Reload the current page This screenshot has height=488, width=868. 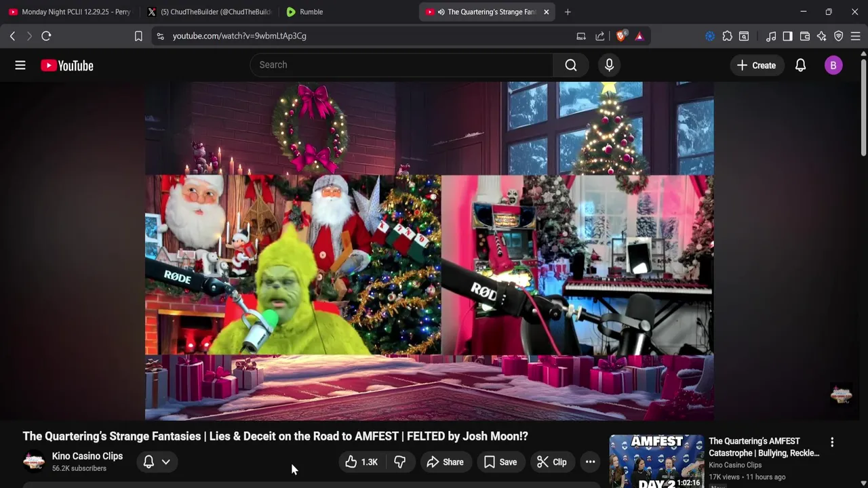[x=46, y=36]
